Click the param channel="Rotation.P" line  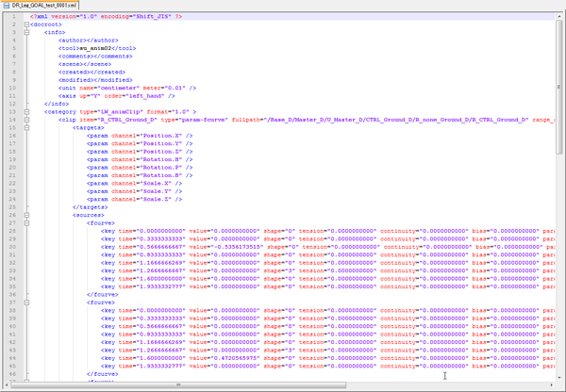click(x=140, y=168)
